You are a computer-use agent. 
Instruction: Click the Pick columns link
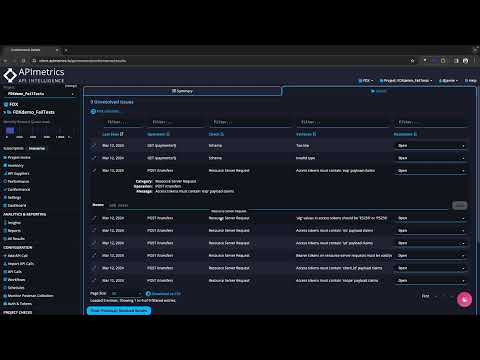[x=105, y=111]
